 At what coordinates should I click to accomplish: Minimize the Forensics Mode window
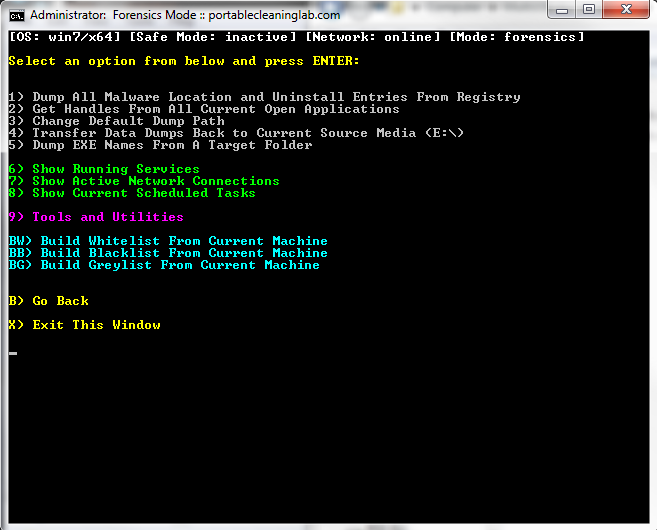coord(562,10)
